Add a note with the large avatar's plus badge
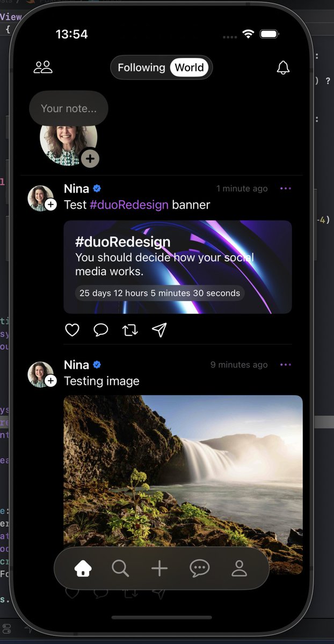Viewport: 334px width, 644px height. 90,158
